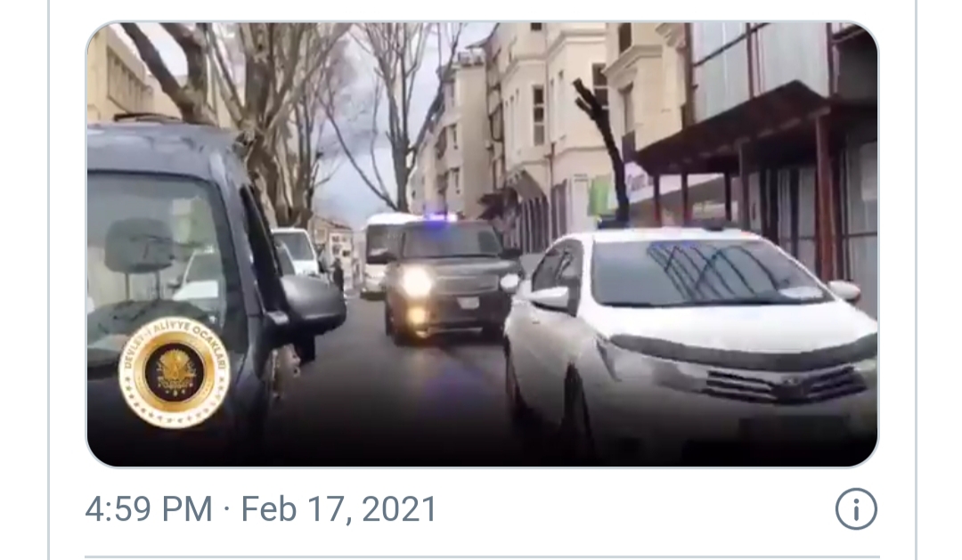Play the embedded convoy video

tap(482, 244)
